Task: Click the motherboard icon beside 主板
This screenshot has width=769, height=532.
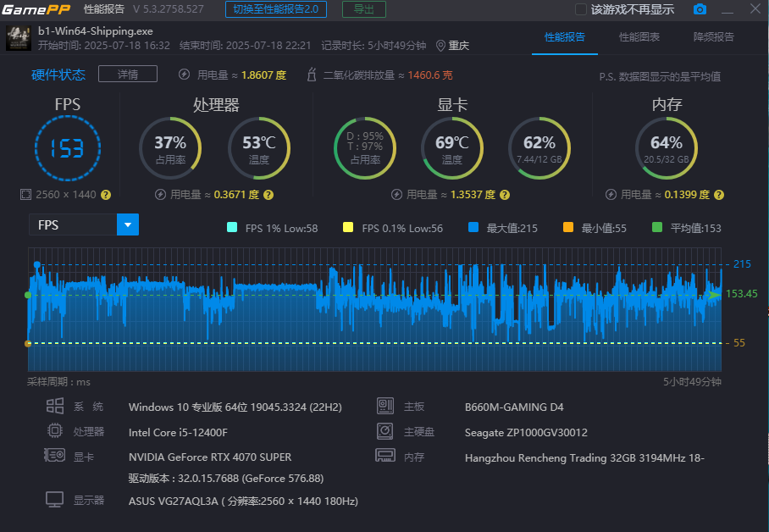Action: (385, 406)
